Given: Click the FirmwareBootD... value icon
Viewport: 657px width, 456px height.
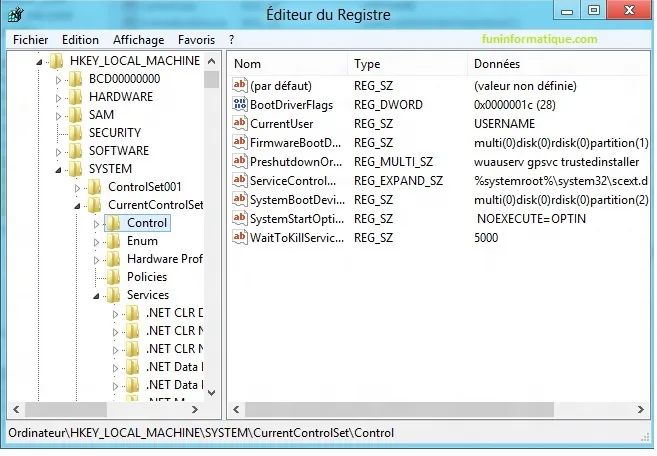Looking at the screenshot, I should coord(240,142).
